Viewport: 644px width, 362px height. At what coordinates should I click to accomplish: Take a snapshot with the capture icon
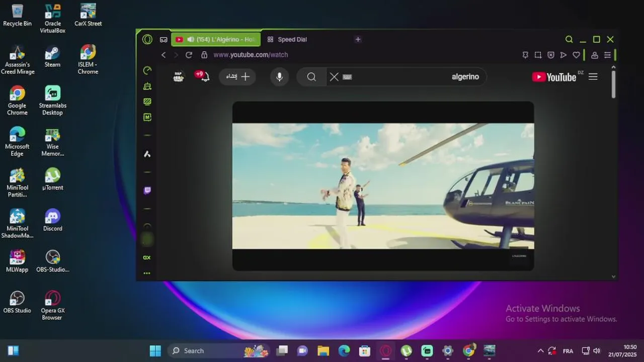coord(538,55)
